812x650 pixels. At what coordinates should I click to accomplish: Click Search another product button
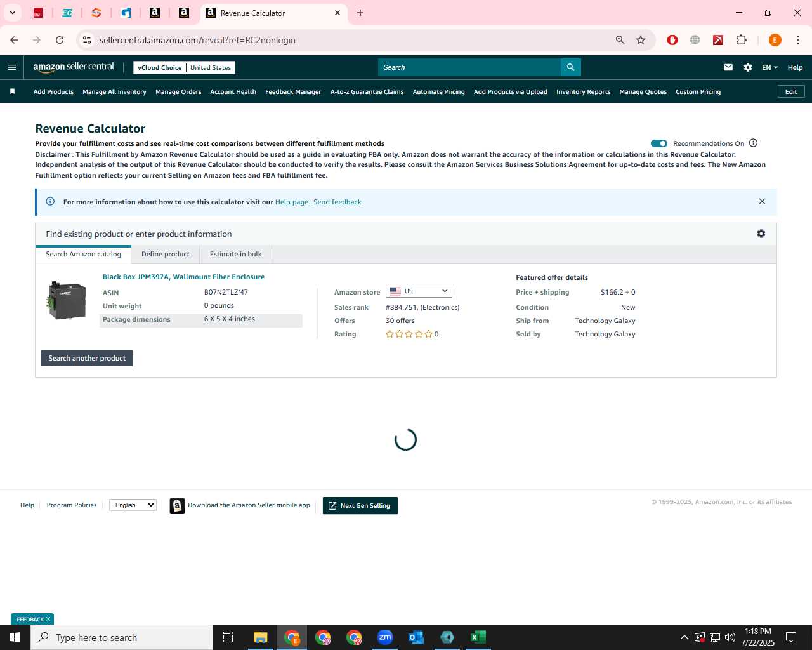[x=87, y=358]
